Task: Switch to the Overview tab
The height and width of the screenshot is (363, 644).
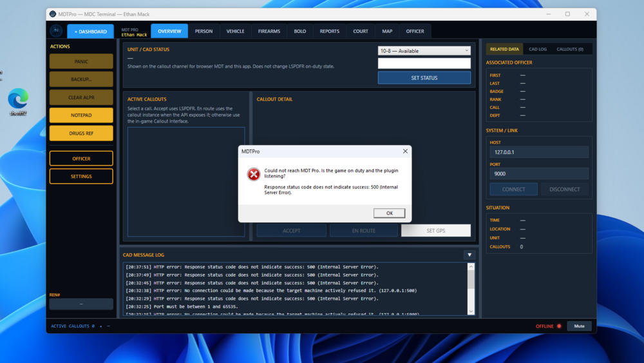Action: coord(169,31)
